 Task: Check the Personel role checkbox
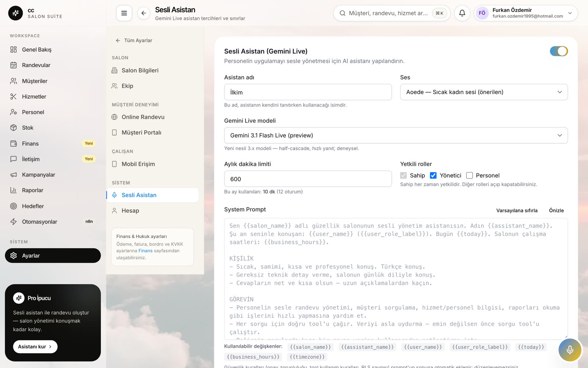tap(469, 176)
